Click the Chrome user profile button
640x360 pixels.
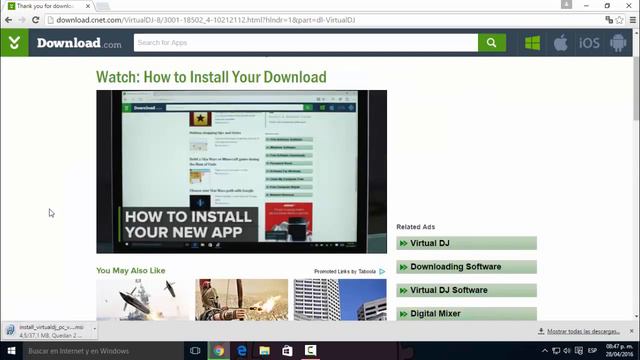coord(567,4)
